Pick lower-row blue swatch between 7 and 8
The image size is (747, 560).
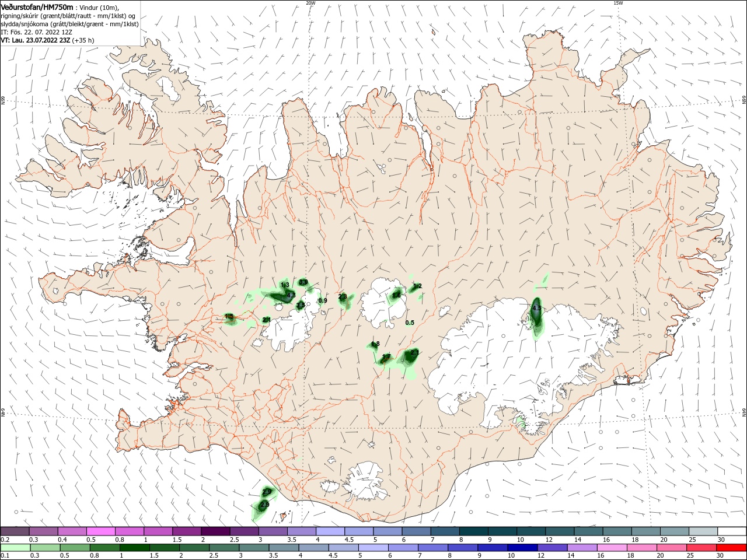(x=433, y=547)
